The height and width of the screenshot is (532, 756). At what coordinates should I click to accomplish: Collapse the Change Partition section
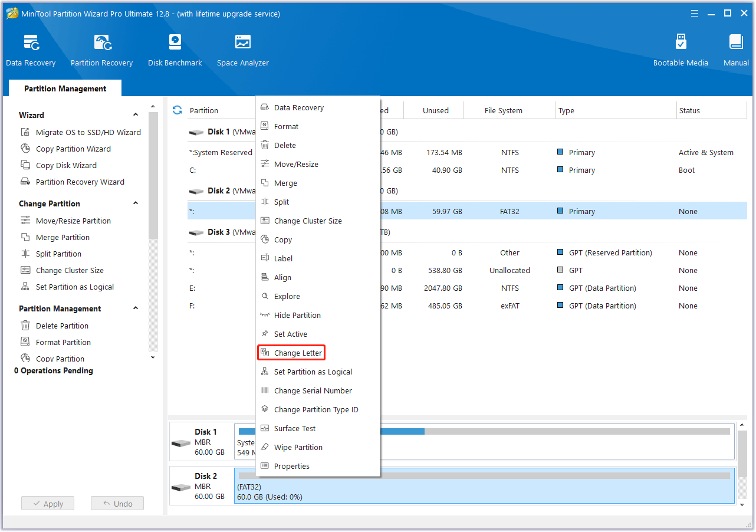[x=136, y=203]
